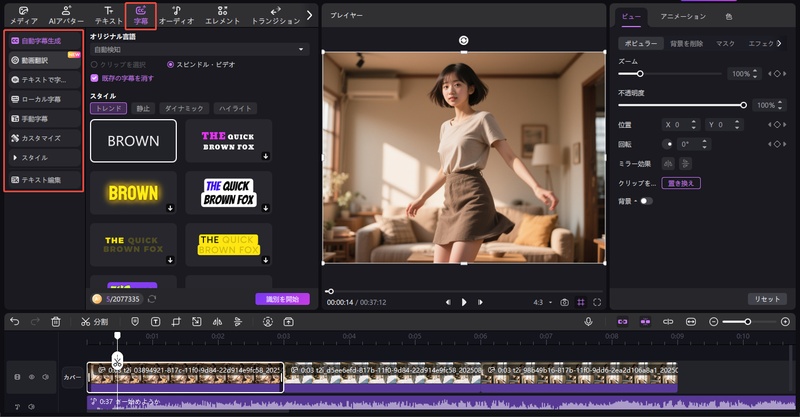Switch to the オーディオ tab
Screen dimensions: 800x417
[x=177, y=15]
